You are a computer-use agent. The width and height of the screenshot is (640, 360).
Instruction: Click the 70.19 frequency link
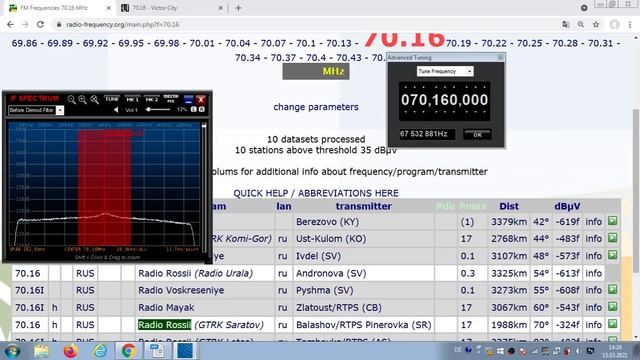tap(458, 43)
